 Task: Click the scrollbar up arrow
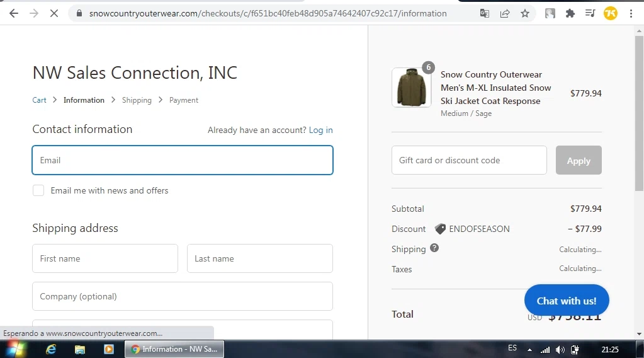(639, 31)
